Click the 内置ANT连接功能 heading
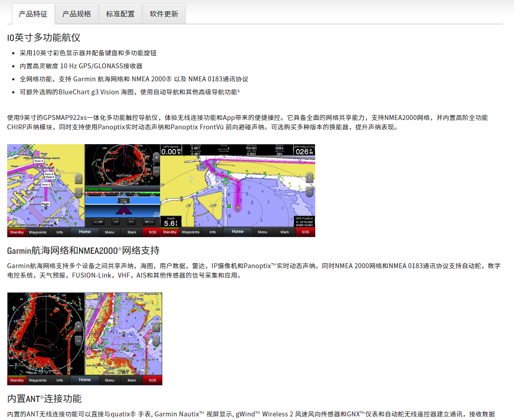This screenshot has height=420, width=514. coord(44,399)
